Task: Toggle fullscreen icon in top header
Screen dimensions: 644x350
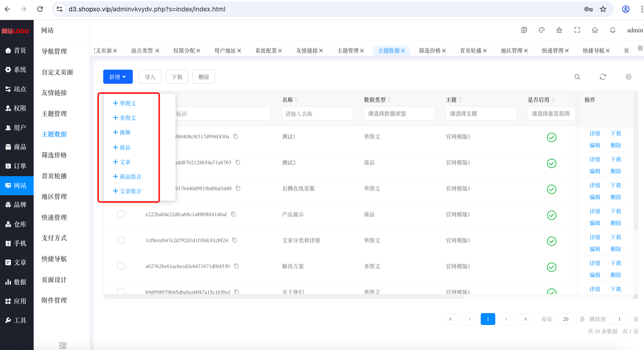Action: click(577, 30)
